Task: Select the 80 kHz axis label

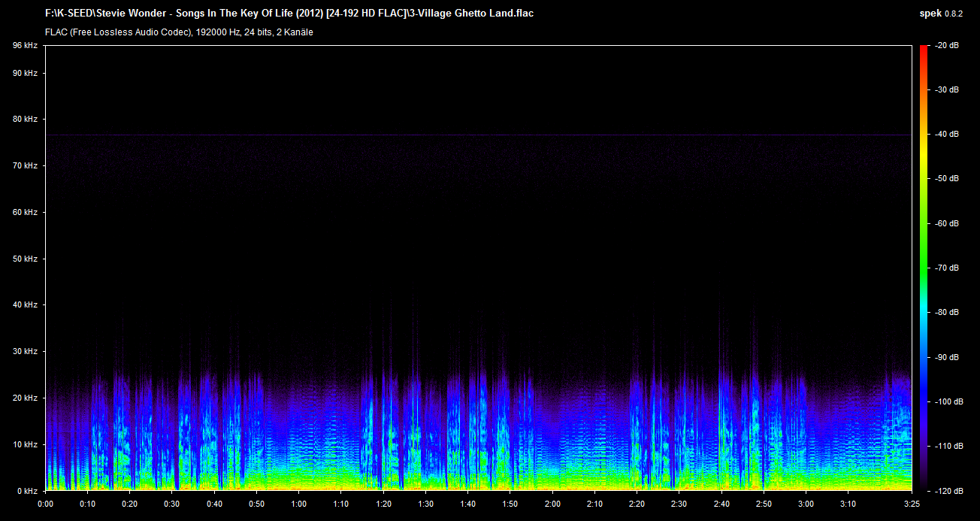Action: point(25,120)
